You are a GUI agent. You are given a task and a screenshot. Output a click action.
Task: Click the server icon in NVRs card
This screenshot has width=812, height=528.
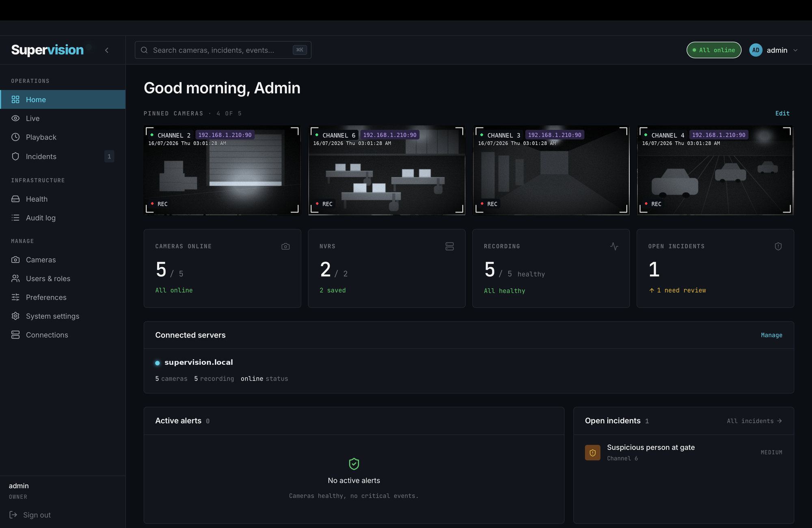pyautogui.click(x=449, y=246)
